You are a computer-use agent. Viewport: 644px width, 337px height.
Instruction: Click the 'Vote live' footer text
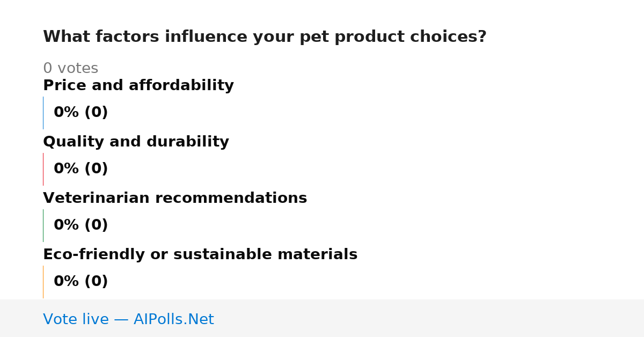tap(76, 319)
